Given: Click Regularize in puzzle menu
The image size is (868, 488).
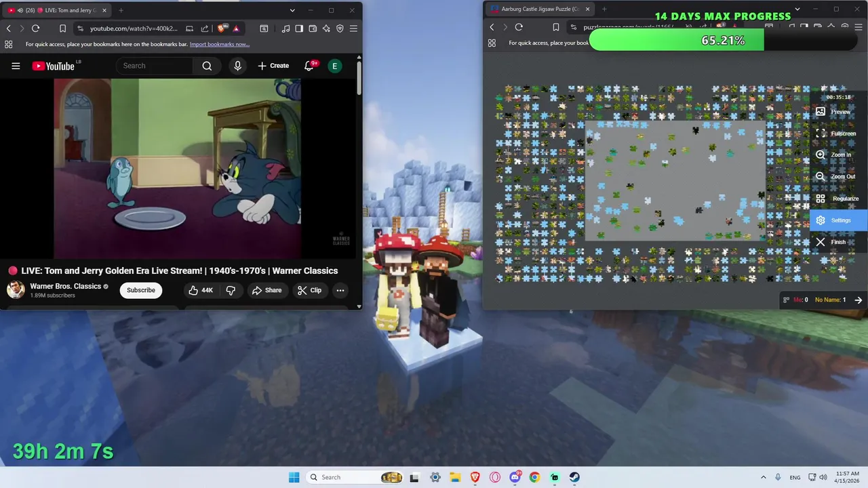Looking at the screenshot, I should tap(839, 199).
